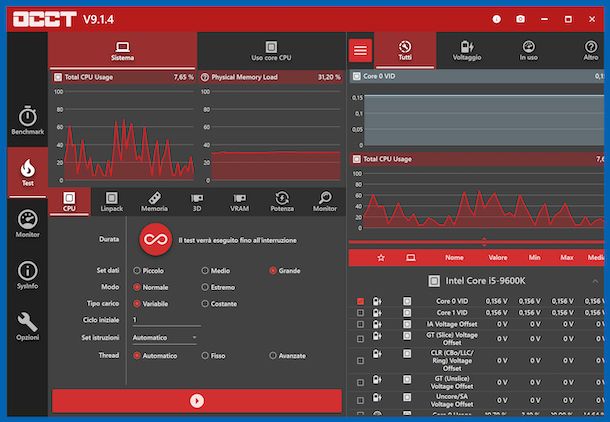Switch to Uso core CPU tab
The image size is (610, 422).
click(271, 51)
